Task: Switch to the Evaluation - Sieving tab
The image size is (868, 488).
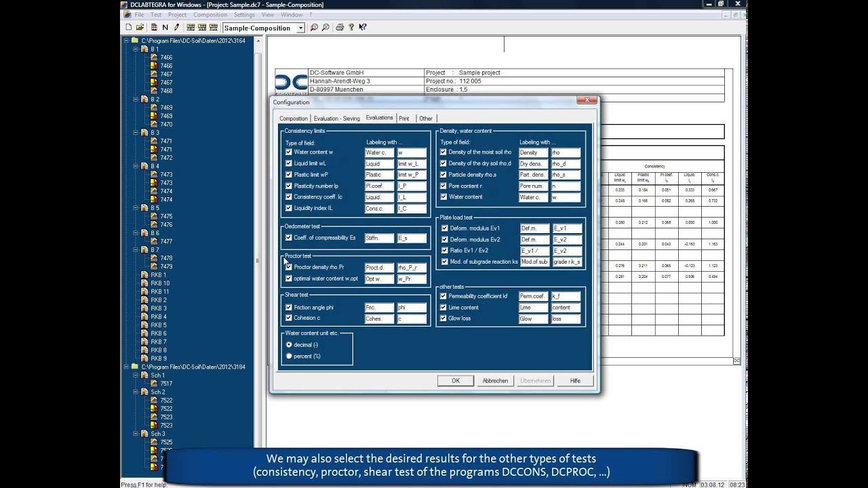Action: tap(336, 119)
